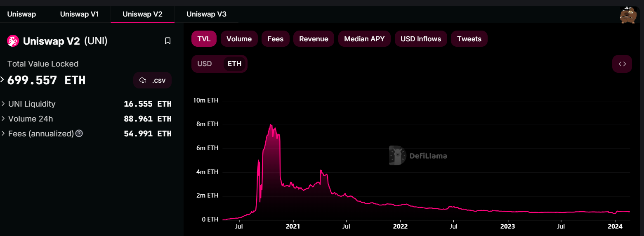The height and width of the screenshot is (236, 644).
Task: Select the Uniswap V2 tab
Action: click(x=143, y=14)
